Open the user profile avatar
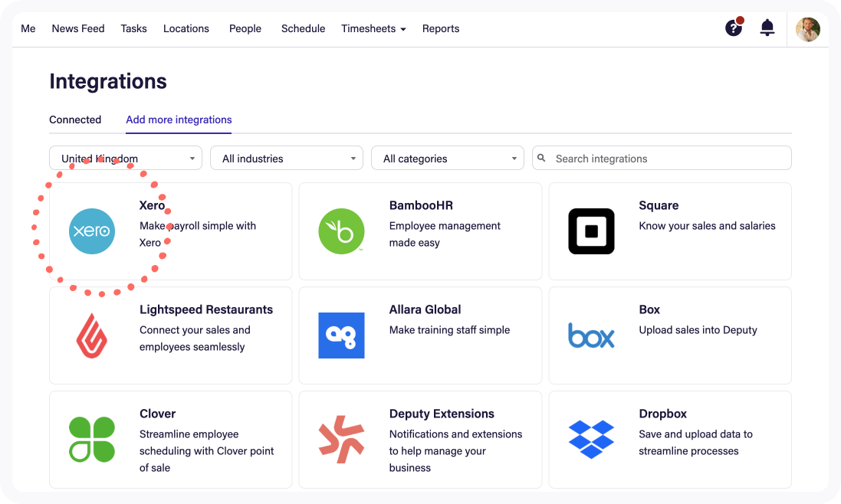This screenshot has width=841, height=504. point(808,29)
